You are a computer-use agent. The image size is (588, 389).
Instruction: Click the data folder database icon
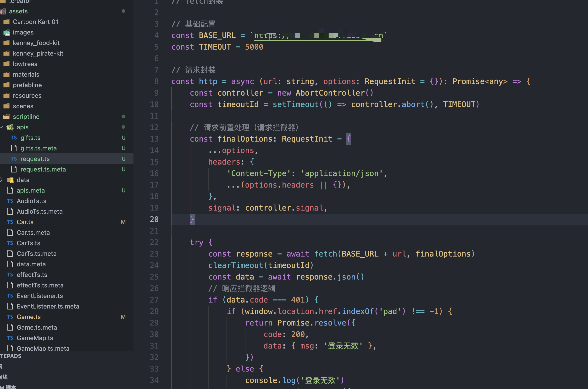pos(10,180)
